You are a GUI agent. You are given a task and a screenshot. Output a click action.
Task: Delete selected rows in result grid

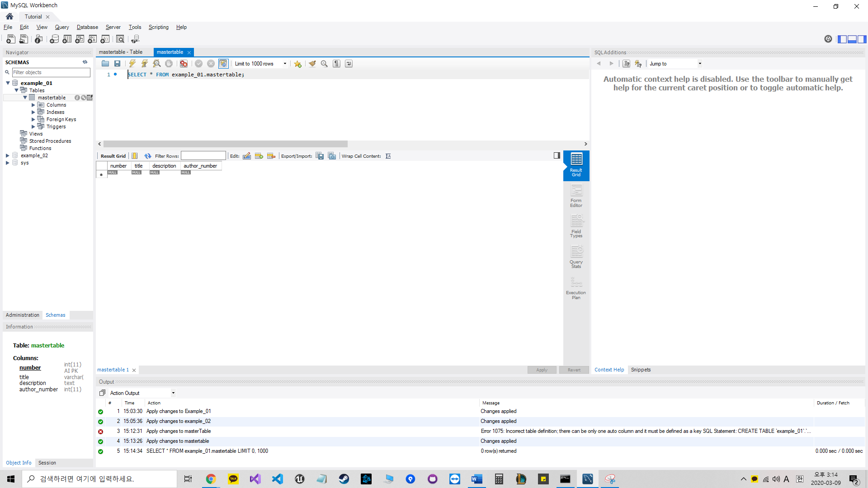(x=271, y=156)
